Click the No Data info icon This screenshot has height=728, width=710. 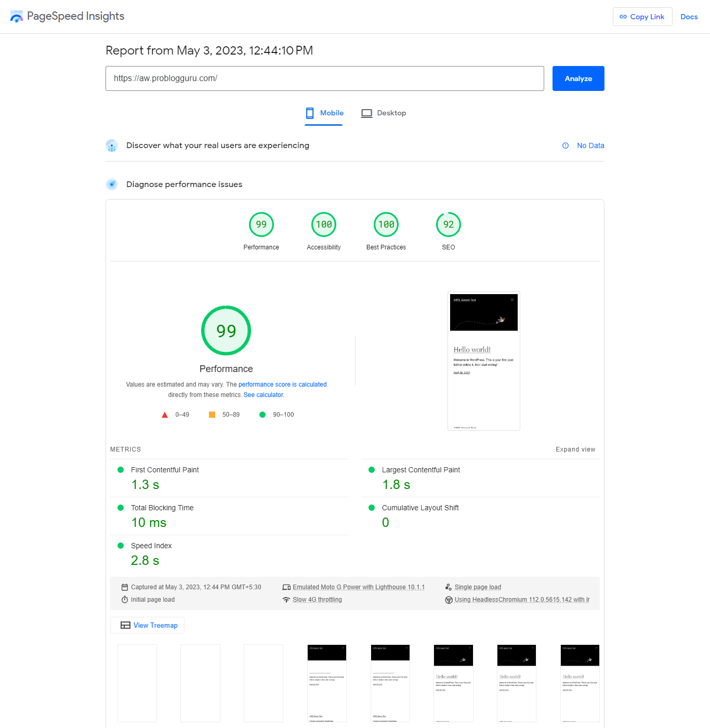click(566, 145)
